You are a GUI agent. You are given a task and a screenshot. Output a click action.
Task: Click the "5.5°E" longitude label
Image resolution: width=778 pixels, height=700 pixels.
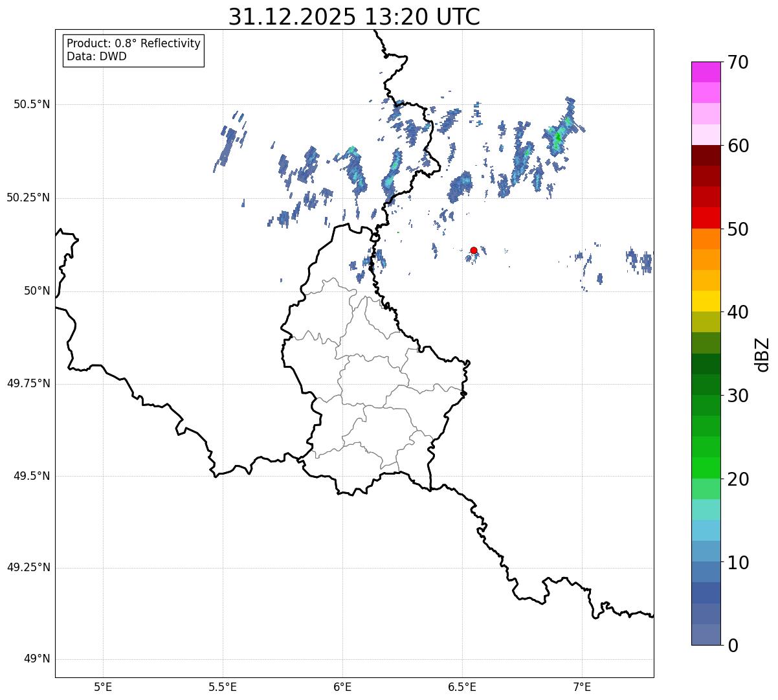[223, 687]
